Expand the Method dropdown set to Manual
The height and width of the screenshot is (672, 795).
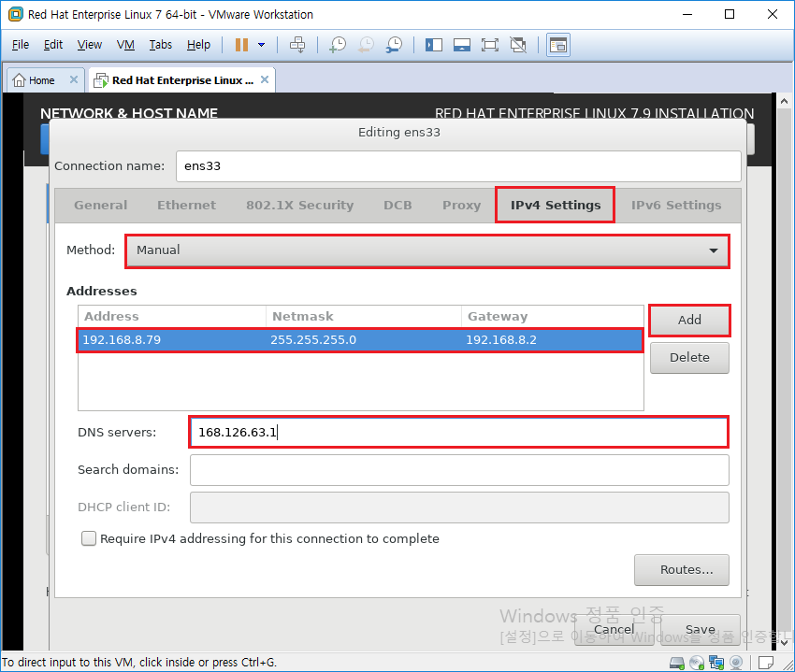tap(427, 250)
